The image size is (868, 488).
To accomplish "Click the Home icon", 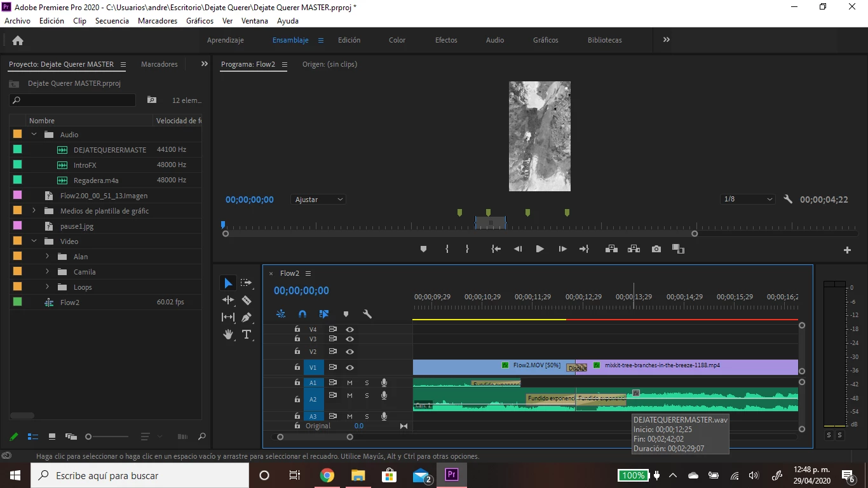I will (x=18, y=40).
